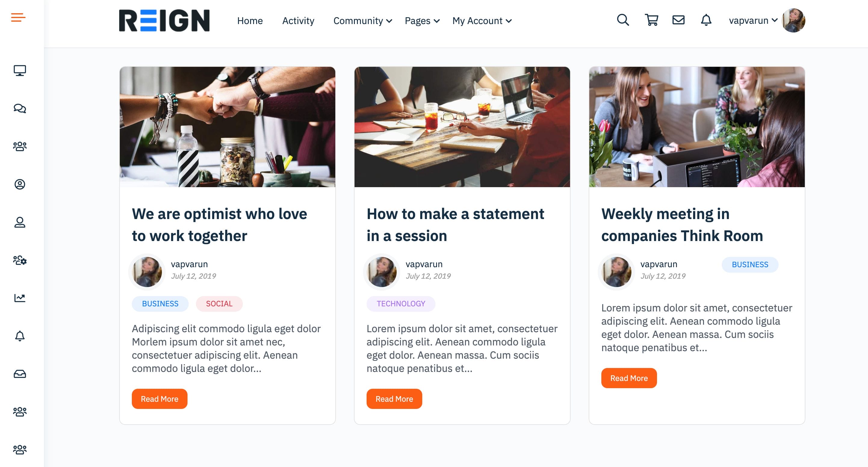Click the notification bell in header

click(x=706, y=20)
